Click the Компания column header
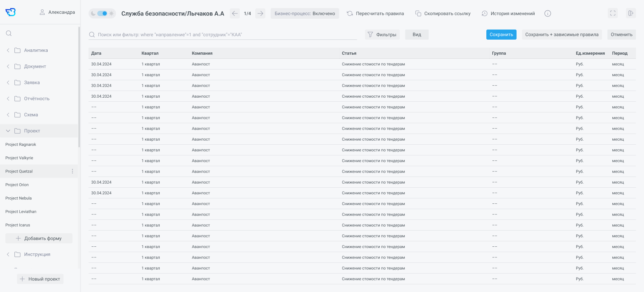 (x=202, y=53)
